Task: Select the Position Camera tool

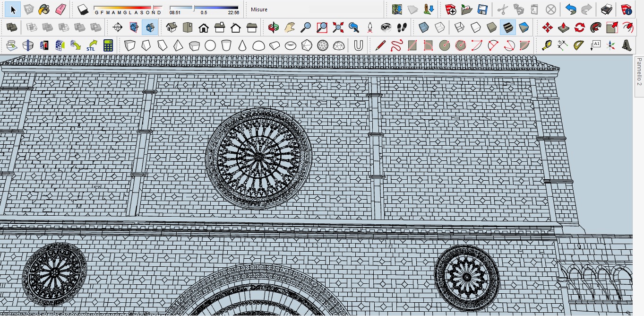Action: (370, 27)
